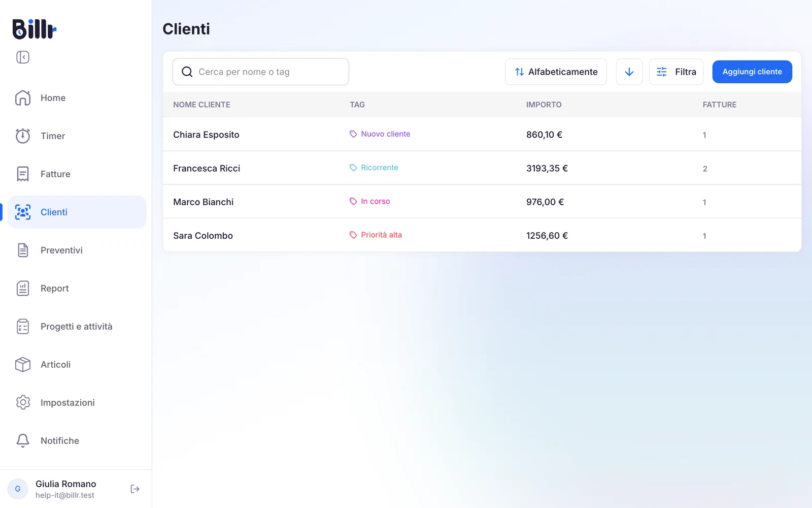
Task: Click the Preventivi document icon
Action: point(23,250)
